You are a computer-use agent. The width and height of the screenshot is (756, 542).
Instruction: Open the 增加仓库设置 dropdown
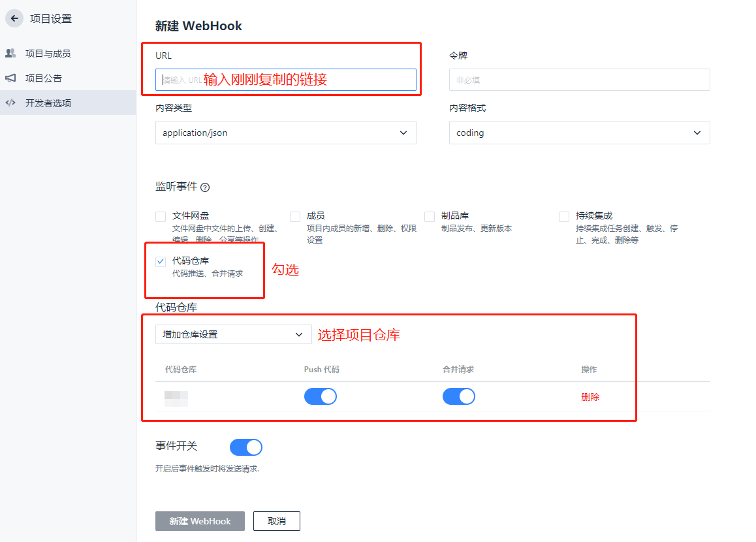click(233, 334)
